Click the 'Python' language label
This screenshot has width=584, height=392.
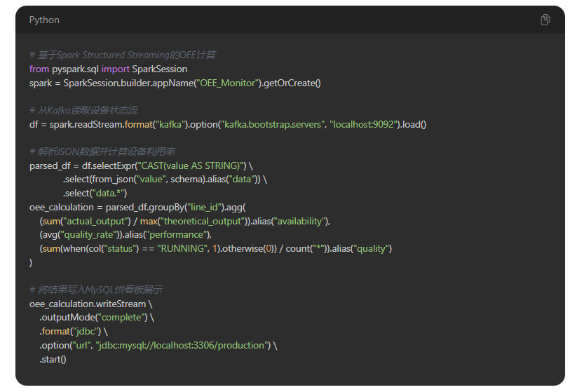tap(44, 20)
